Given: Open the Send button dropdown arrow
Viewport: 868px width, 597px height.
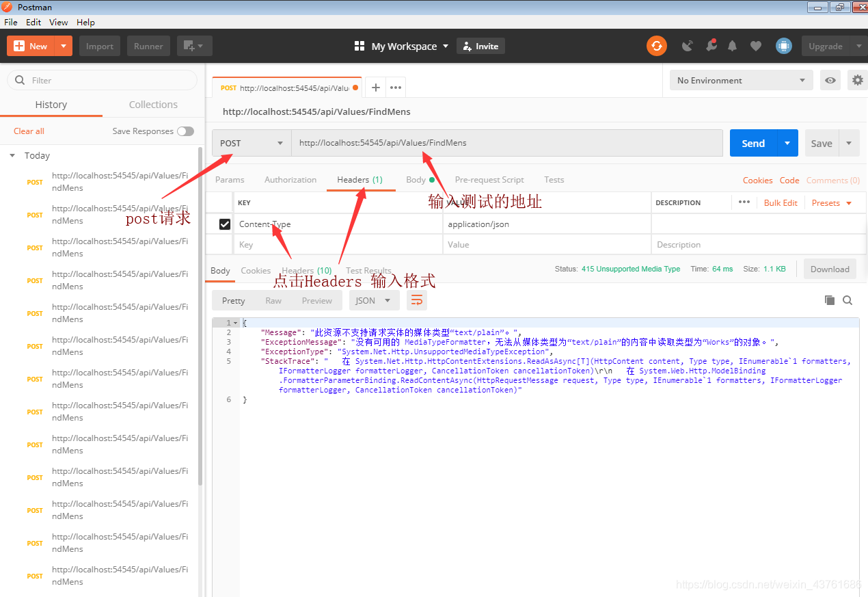Looking at the screenshot, I should pos(787,143).
